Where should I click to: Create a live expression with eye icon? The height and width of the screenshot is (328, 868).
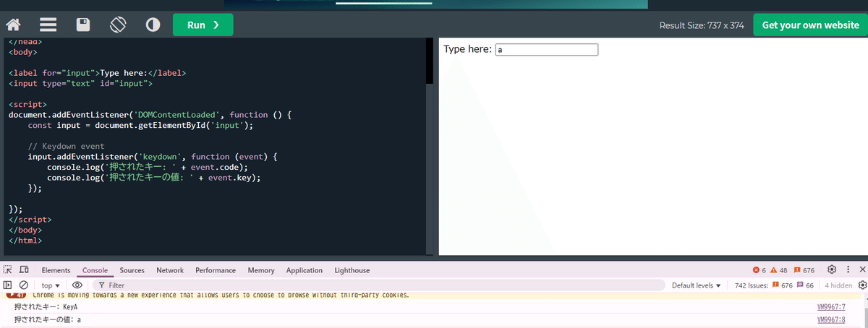click(x=77, y=285)
